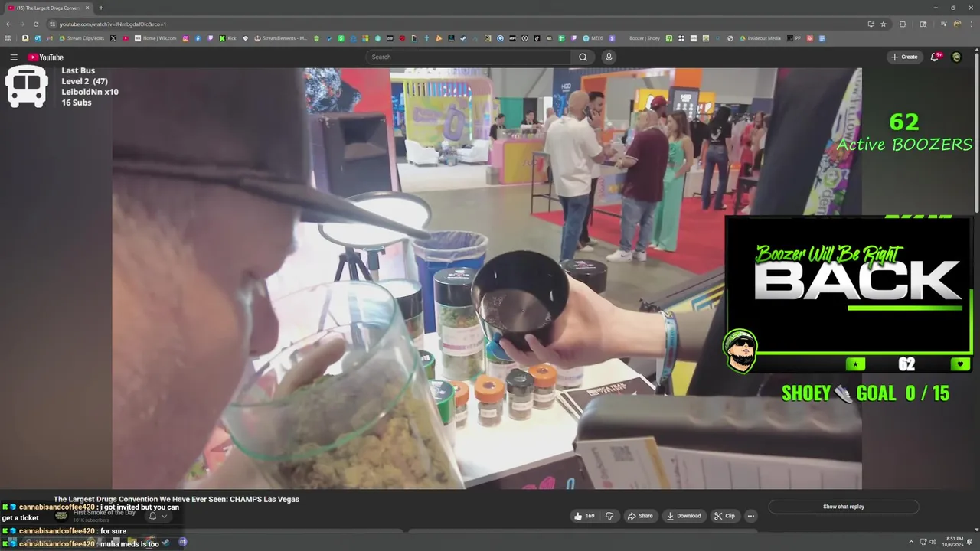Open the Stream Clips/edits bookmark
The height and width of the screenshot is (551, 980).
pyautogui.click(x=80, y=38)
